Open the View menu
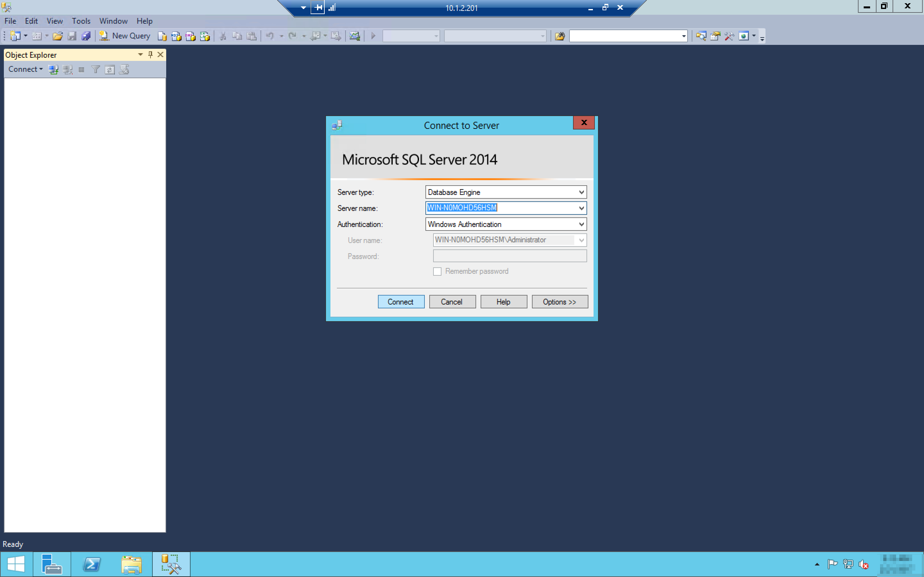 [55, 21]
